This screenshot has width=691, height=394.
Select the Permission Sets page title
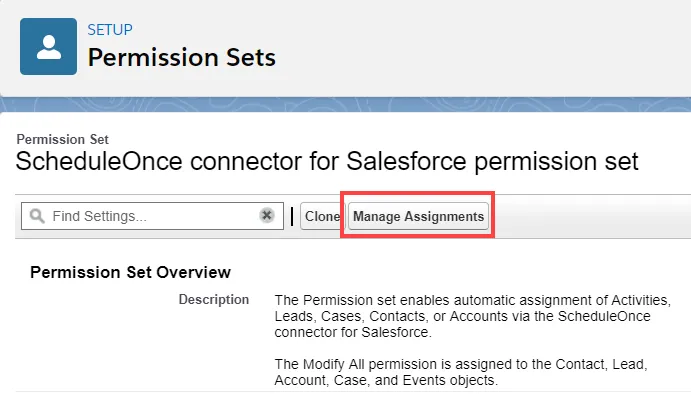[x=182, y=57]
